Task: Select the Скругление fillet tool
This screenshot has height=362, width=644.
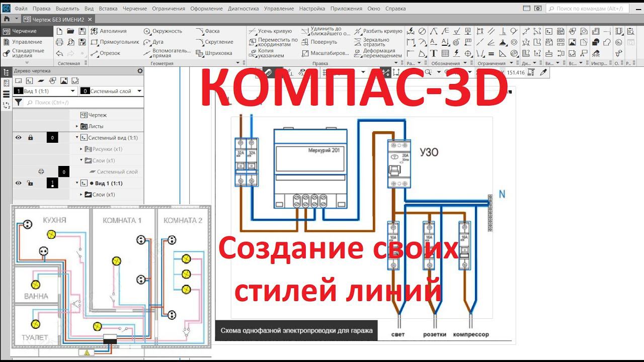Action: 215,42
